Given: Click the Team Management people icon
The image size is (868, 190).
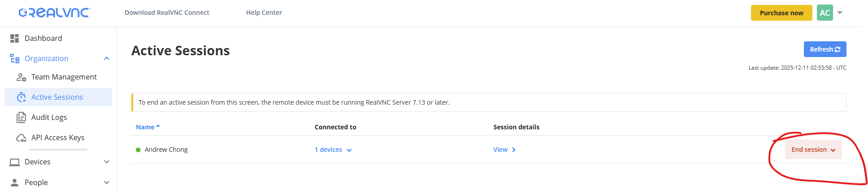Looking at the screenshot, I should coord(21,77).
